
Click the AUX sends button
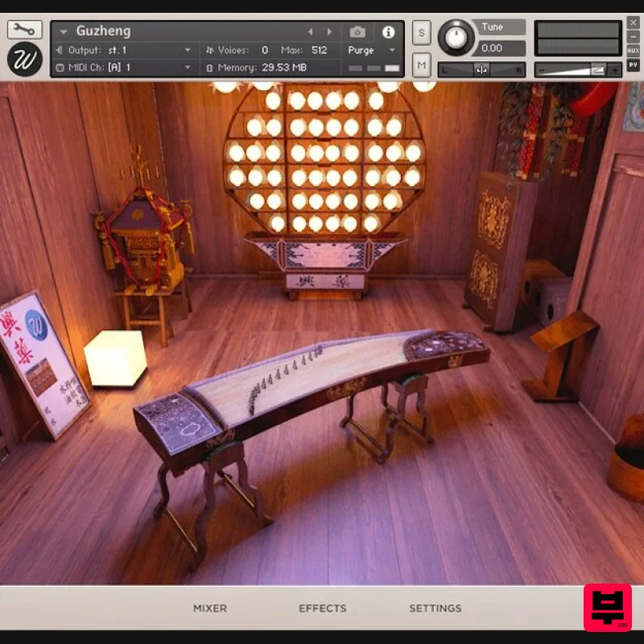pyautogui.click(x=635, y=48)
